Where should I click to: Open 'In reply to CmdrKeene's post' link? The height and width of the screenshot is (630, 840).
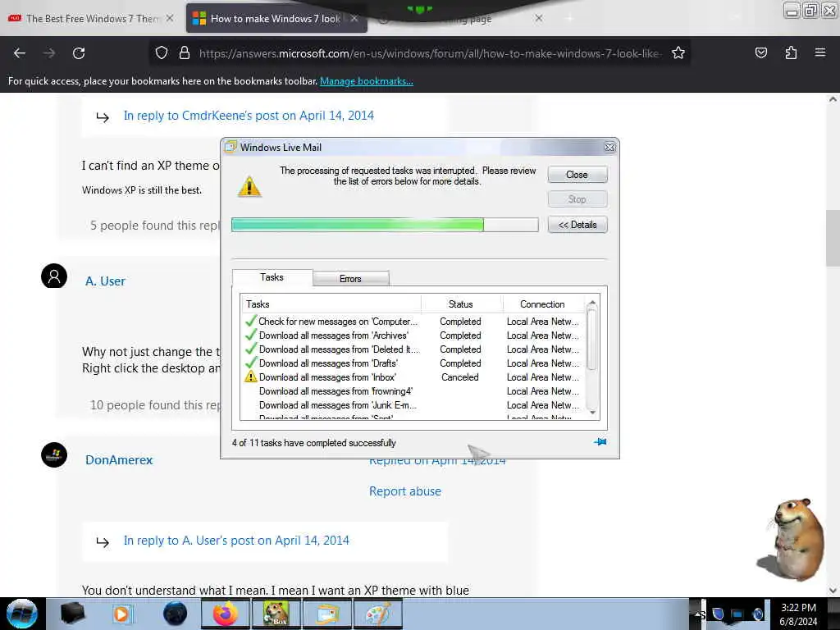(x=249, y=116)
